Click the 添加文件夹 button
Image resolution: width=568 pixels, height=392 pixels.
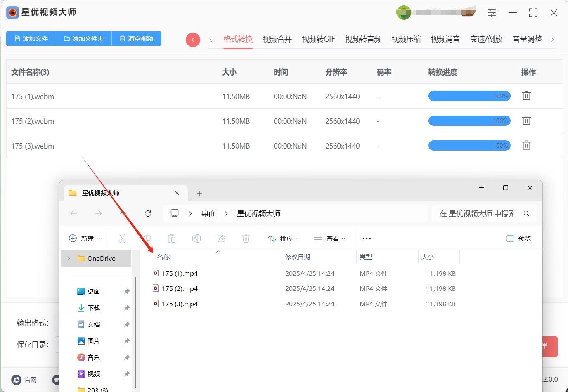point(84,38)
